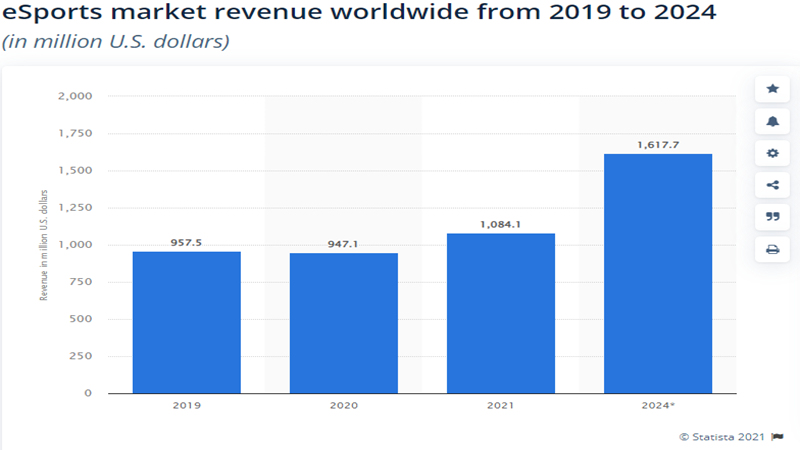Click the flag icon beside Statista 2021
800x450 pixels.
click(778, 436)
